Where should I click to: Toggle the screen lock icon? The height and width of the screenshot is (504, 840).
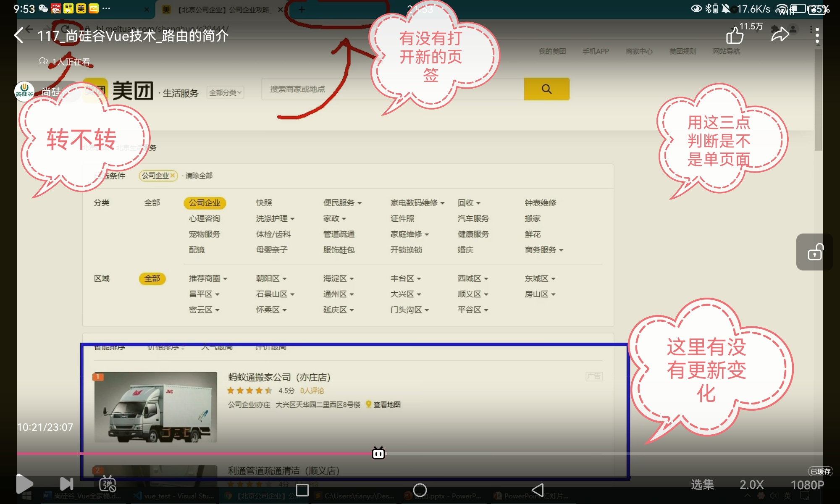(815, 252)
